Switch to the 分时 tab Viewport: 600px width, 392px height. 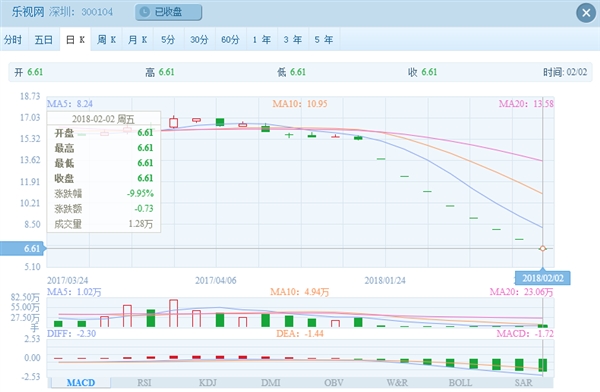pos(13,39)
